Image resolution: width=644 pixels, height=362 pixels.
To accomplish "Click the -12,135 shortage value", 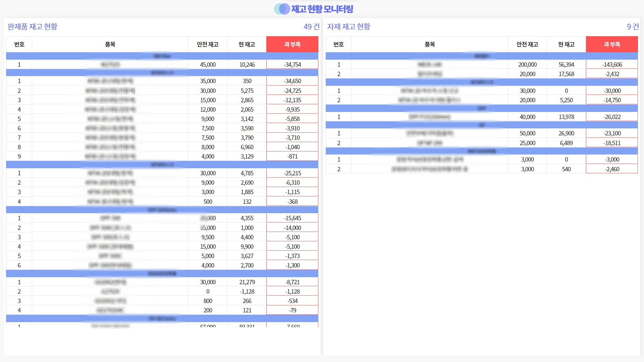I will (x=292, y=100).
